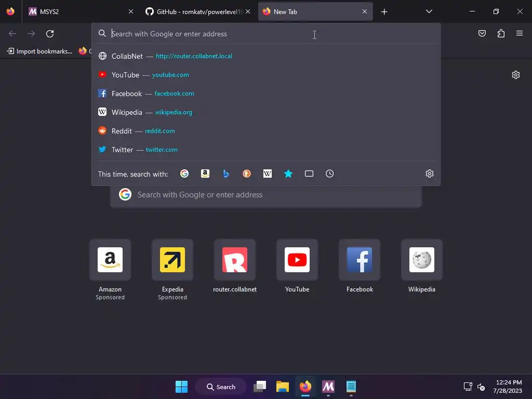Open the Firefox hamburger application menu
The width and height of the screenshot is (532, 399).
(x=520, y=33)
